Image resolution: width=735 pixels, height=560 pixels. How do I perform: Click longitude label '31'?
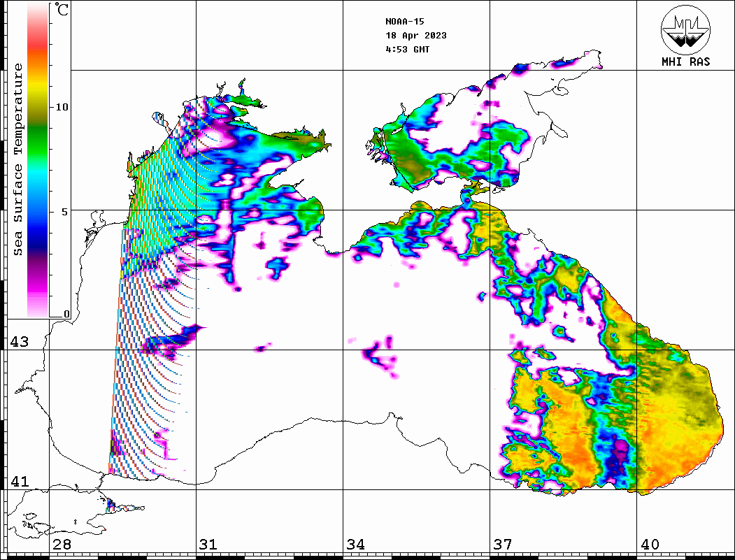click(x=208, y=545)
